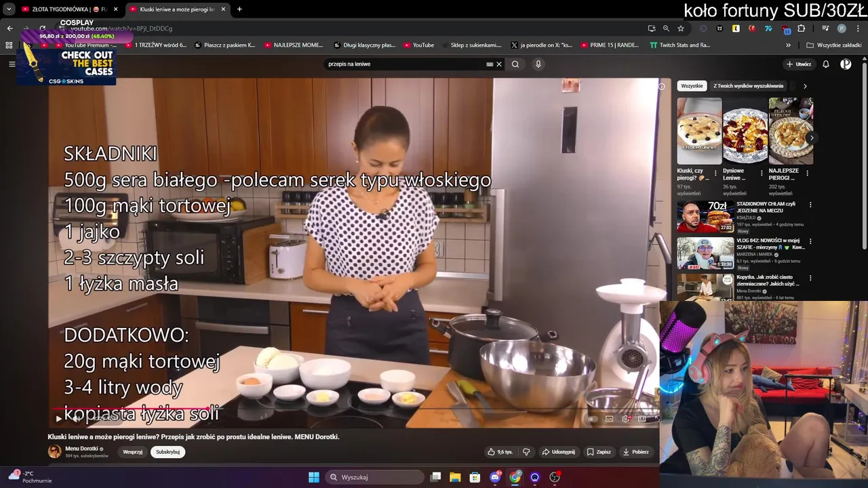Open the browser extensions puzzle icon
Viewport: 868px width, 488px height.
tap(802, 28)
